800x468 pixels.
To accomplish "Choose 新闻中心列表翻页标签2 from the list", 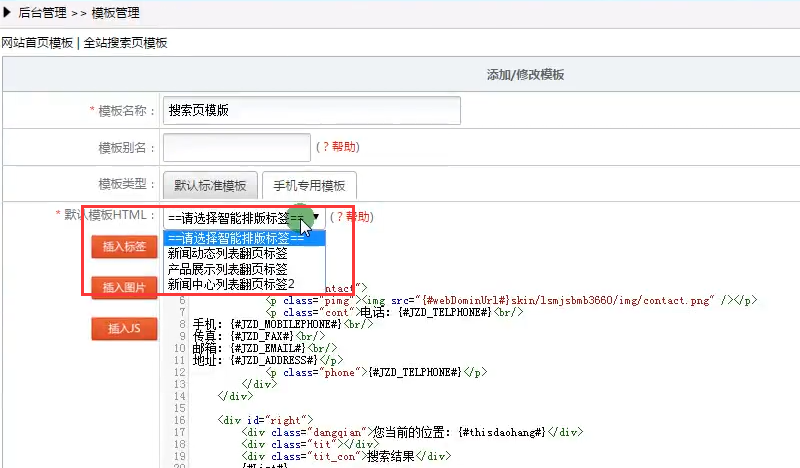I will [231, 284].
